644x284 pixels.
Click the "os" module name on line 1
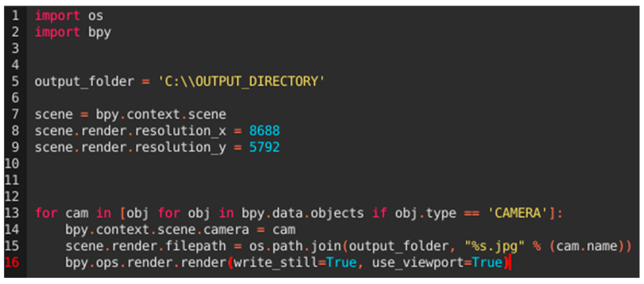click(95, 16)
